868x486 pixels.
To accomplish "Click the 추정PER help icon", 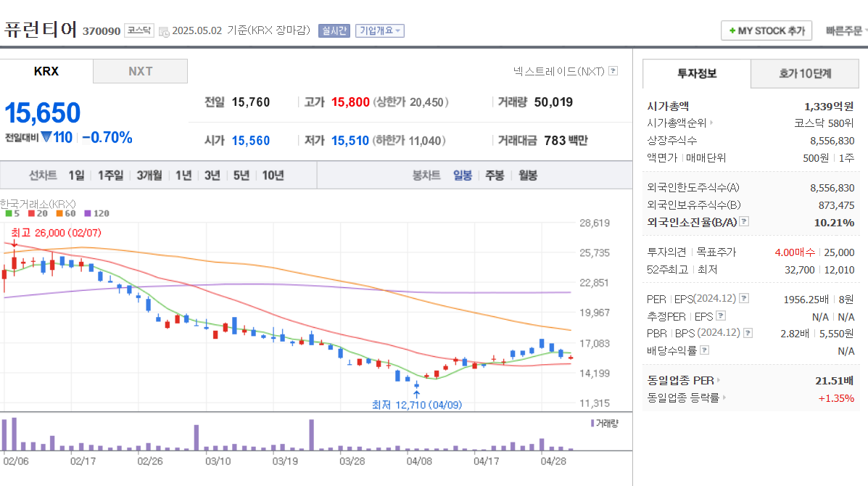I will tap(721, 316).
